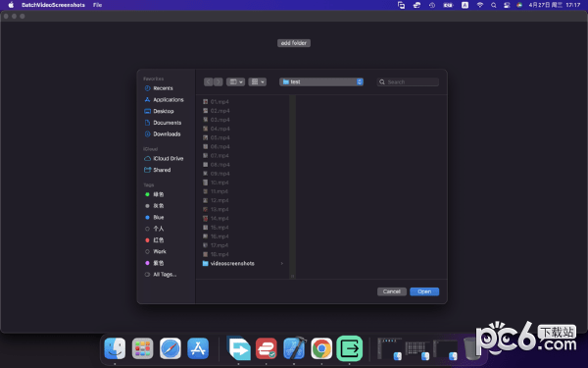The height and width of the screenshot is (368, 588).
Task: Open the red app icon in Dock
Action: coord(267,348)
